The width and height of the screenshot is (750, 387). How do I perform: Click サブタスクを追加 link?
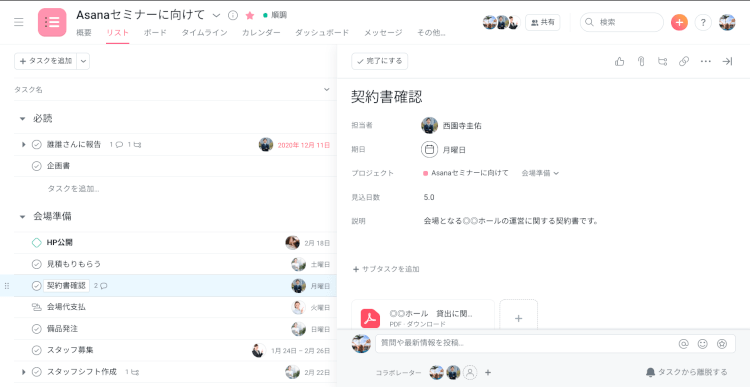(x=386, y=269)
